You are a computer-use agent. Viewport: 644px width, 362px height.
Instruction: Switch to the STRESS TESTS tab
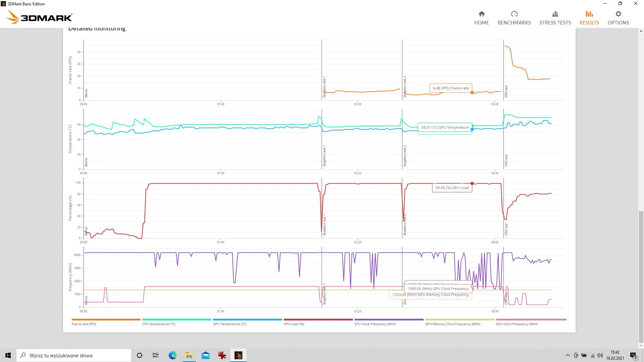(555, 17)
